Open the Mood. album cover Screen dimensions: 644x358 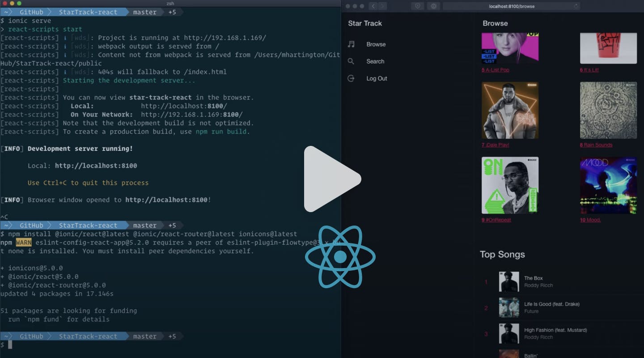coord(608,185)
